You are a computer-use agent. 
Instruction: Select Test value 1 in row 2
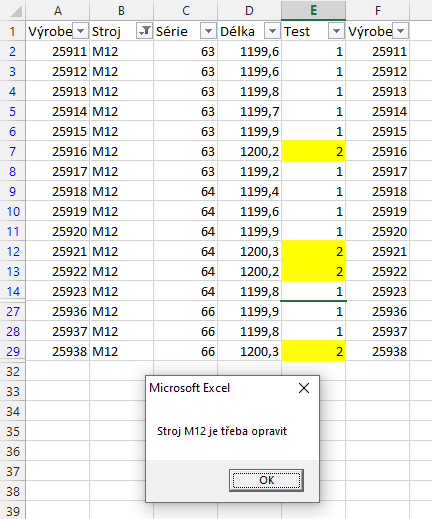coord(313,51)
